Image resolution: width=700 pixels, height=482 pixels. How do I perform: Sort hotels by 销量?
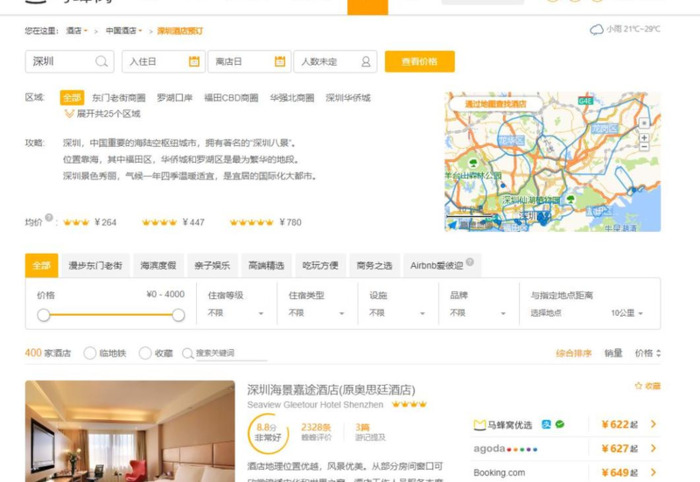coord(613,353)
